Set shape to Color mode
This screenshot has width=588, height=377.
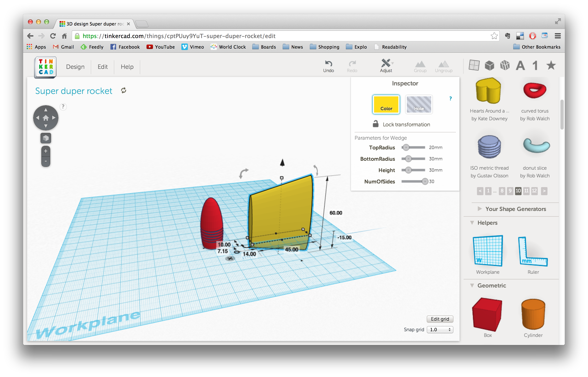386,104
